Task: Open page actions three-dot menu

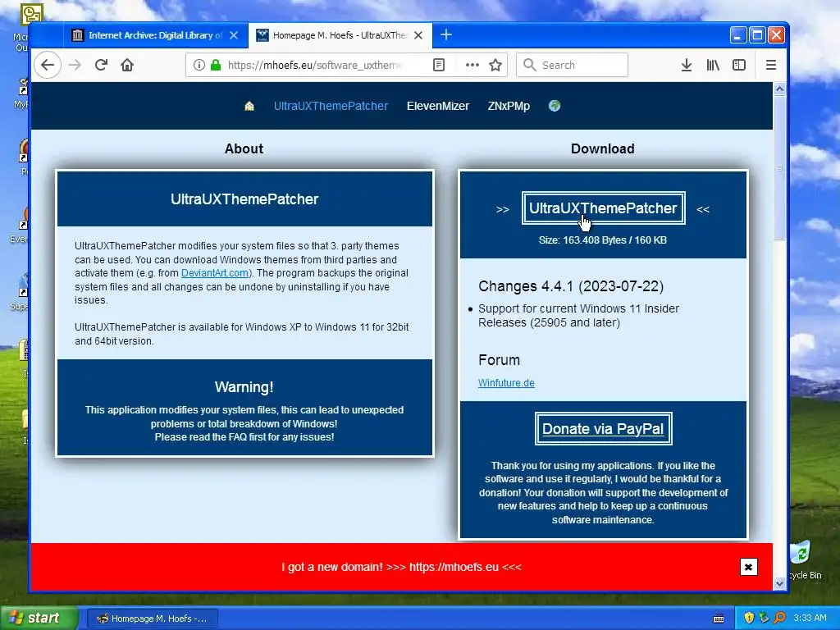Action: coord(472,66)
